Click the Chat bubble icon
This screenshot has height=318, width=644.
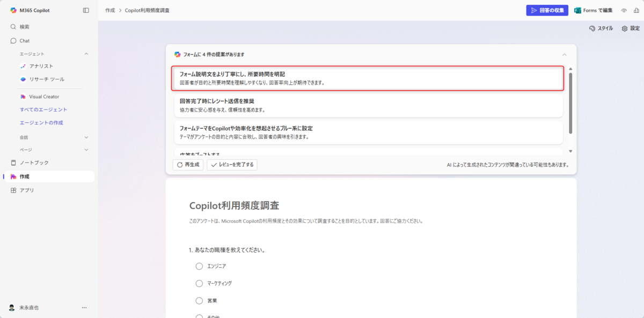click(x=13, y=41)
